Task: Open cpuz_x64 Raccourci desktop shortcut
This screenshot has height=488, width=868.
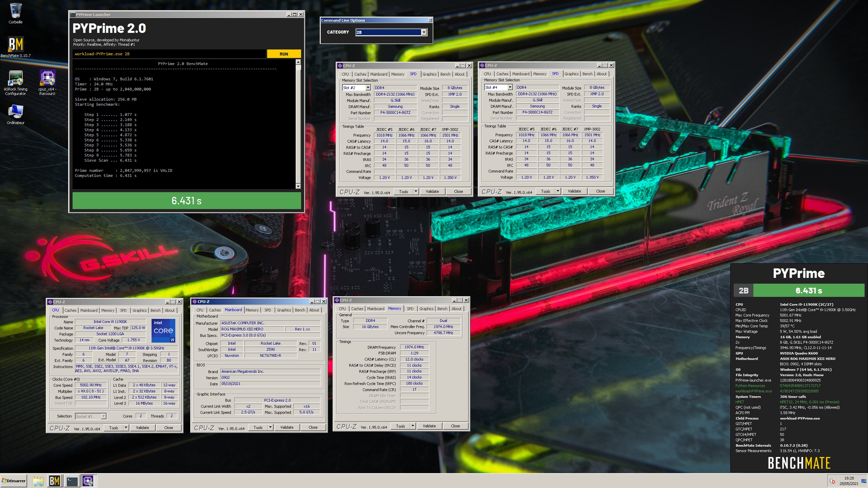Action: tap(47, 83)
